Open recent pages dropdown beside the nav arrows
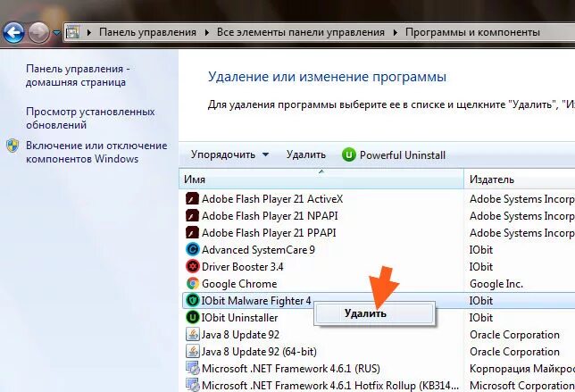The width and height of the screenshot is (575, 392). coord(56,33)
